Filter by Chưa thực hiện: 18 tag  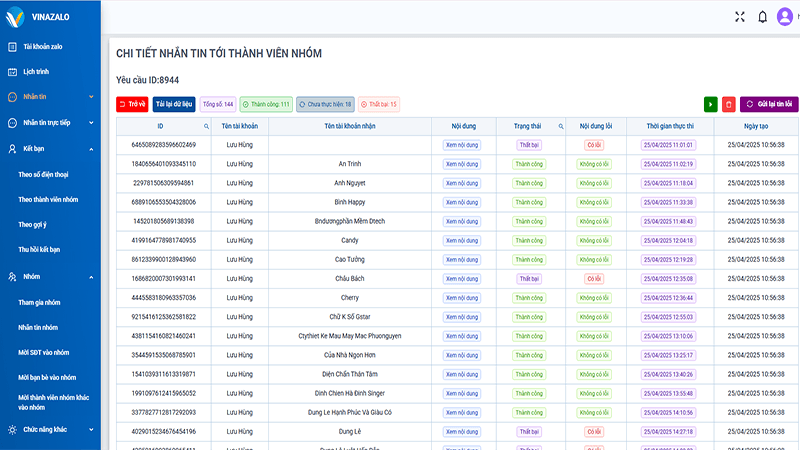tap(325, 104)
